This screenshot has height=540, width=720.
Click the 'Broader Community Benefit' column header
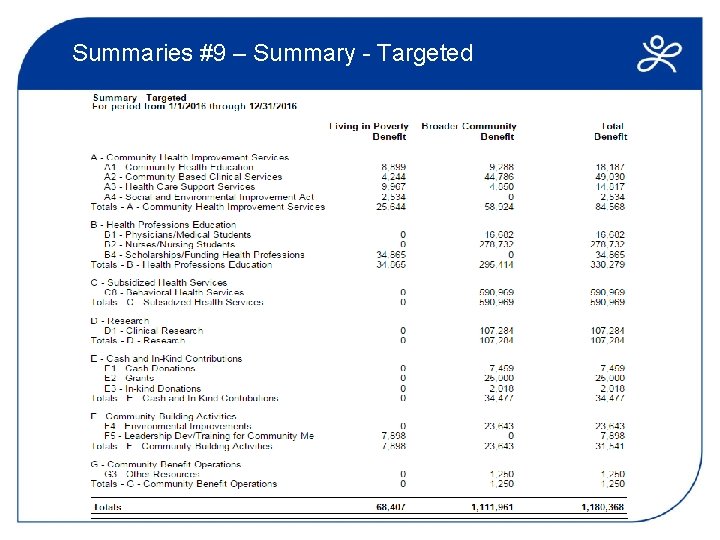point(469,131)
